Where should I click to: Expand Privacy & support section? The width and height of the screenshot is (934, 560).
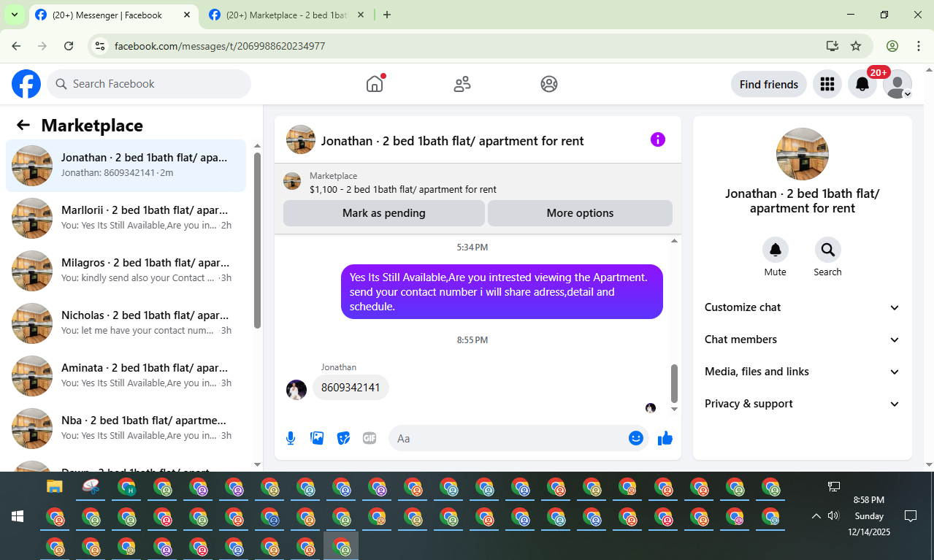(x=803, y=404)
